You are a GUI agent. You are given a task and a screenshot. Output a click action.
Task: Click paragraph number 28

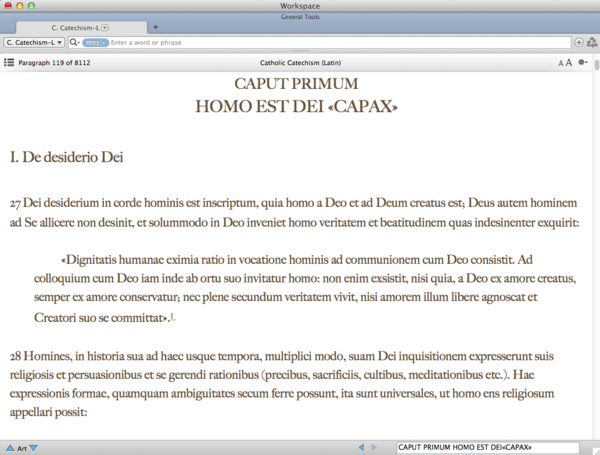[x=15, y=357]
